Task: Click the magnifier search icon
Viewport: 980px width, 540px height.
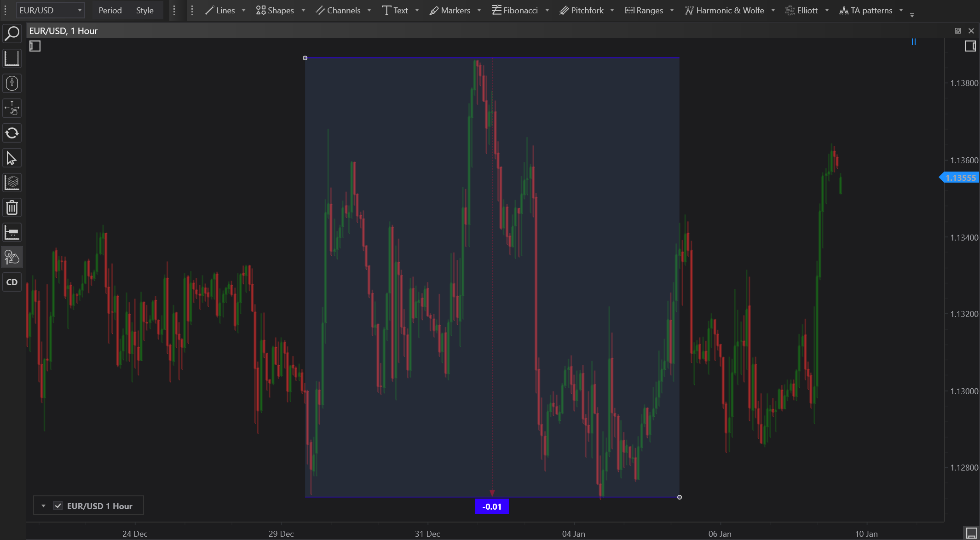Action: pyautogui.click(x=12, y=34)
